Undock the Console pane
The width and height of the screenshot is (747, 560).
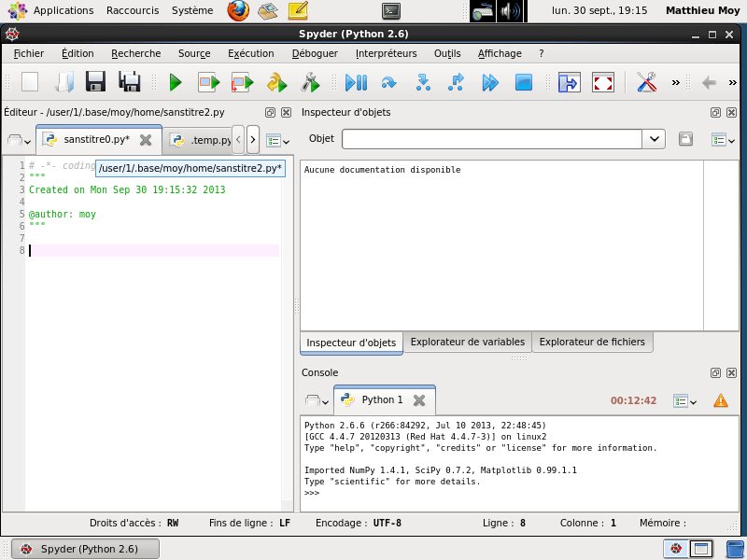715,372
